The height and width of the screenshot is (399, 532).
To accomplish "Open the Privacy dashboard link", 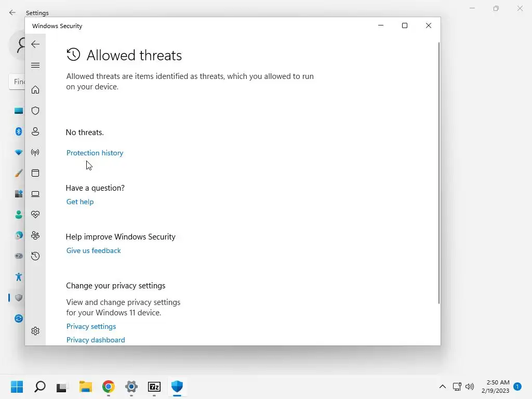I will (x=96, y=340).
